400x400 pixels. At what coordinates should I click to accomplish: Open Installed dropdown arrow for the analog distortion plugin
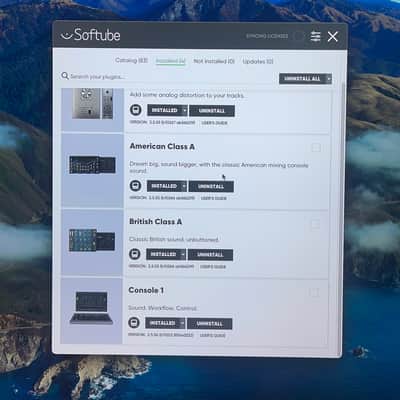184,110
